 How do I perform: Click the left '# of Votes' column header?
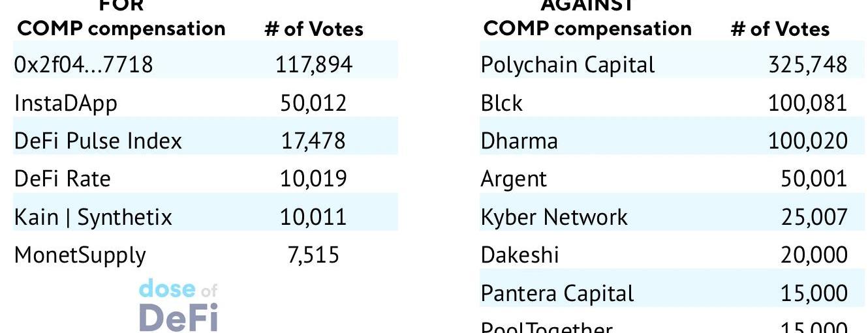pos(313,29)
